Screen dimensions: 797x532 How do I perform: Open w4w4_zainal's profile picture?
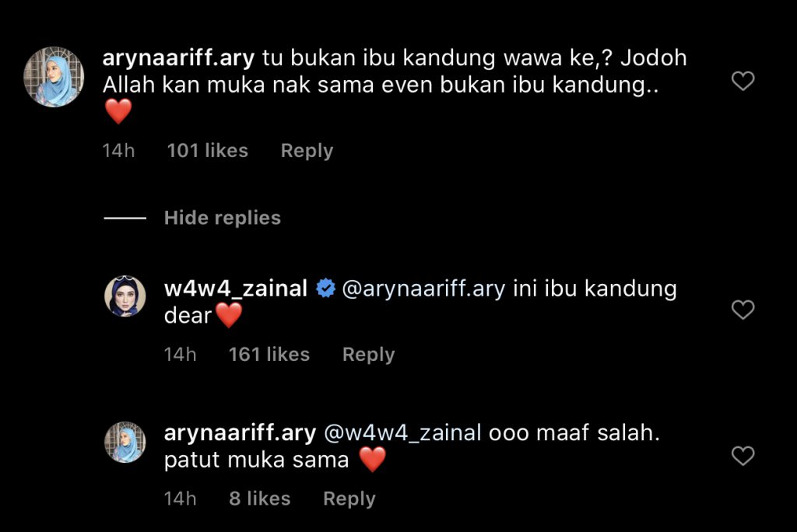click(x=125, y=296)
